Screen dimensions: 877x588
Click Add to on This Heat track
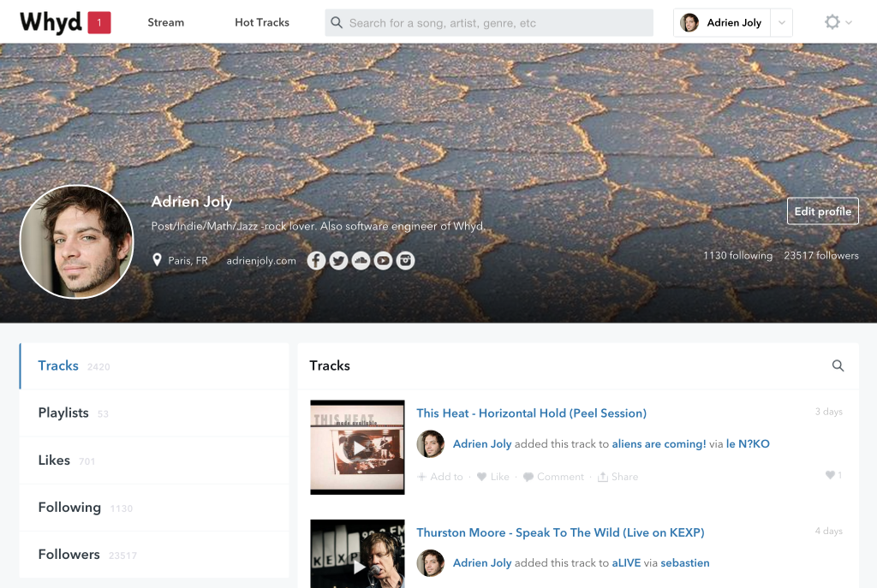(440, 477)
